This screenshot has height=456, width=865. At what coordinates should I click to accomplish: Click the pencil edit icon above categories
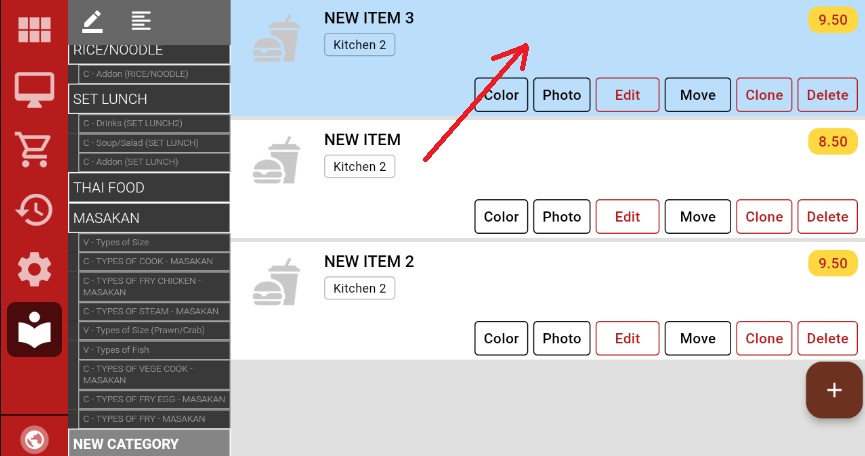coord(93,20)
